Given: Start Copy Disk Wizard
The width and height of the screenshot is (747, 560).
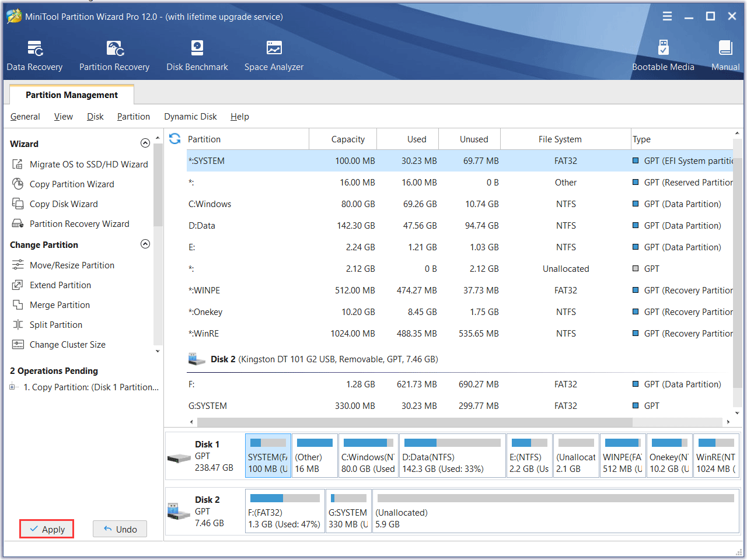Looking at the screenshot, I should tap(55, 204).
